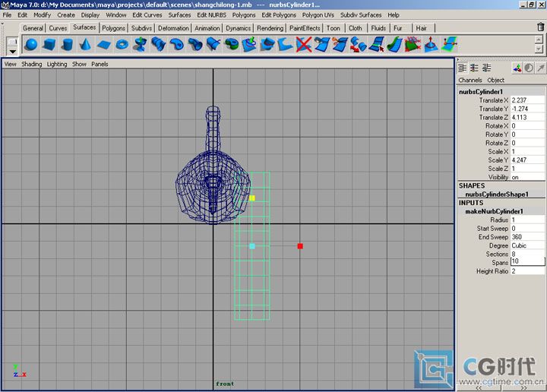
Task: Toggle the channel speed half-circle icon
Action: [x=529, y=68]
